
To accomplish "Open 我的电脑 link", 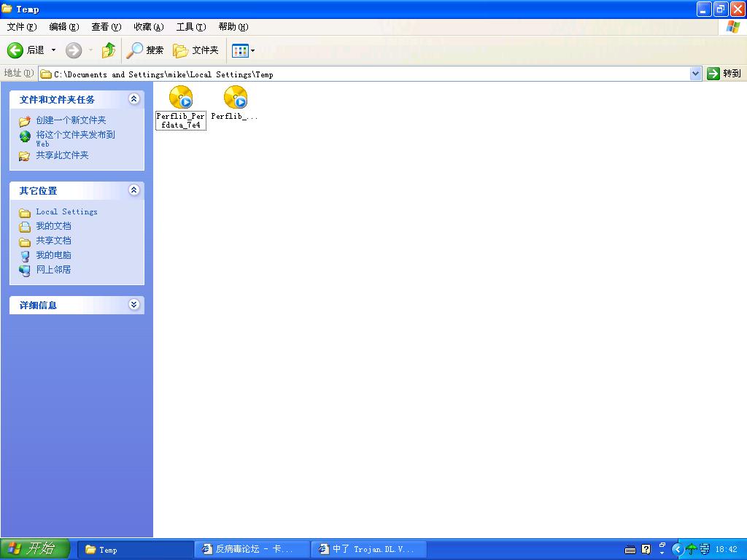I will tap(53, 255).
